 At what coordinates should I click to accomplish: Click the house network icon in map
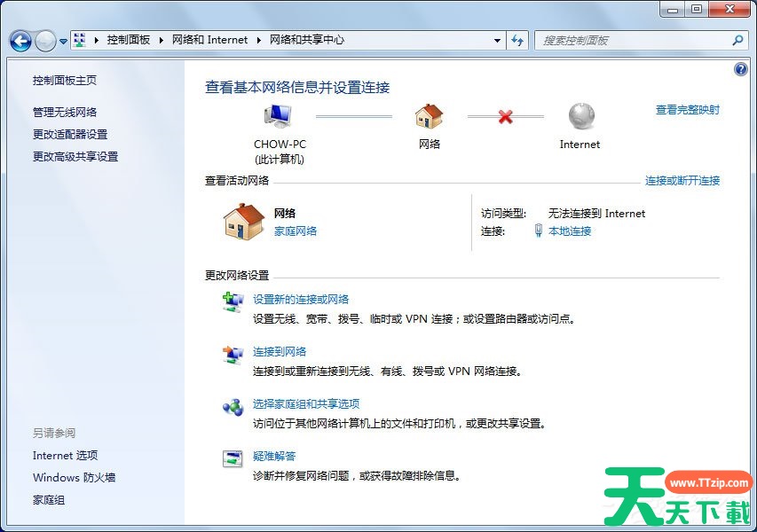coord(429,116)
